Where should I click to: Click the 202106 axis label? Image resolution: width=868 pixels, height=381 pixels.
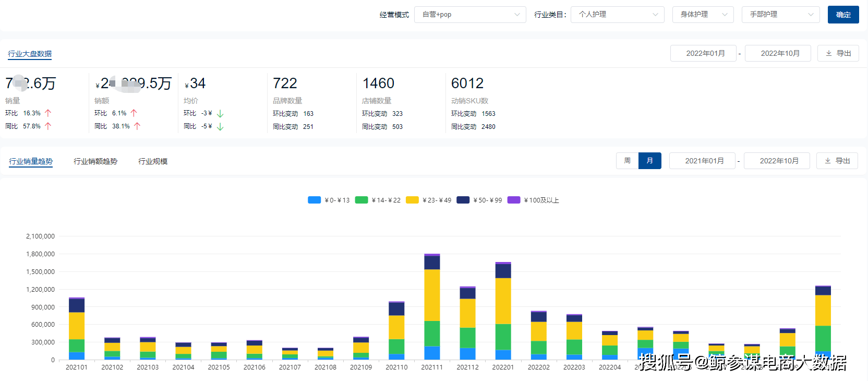pyautogui.click(x=255, y=367)
